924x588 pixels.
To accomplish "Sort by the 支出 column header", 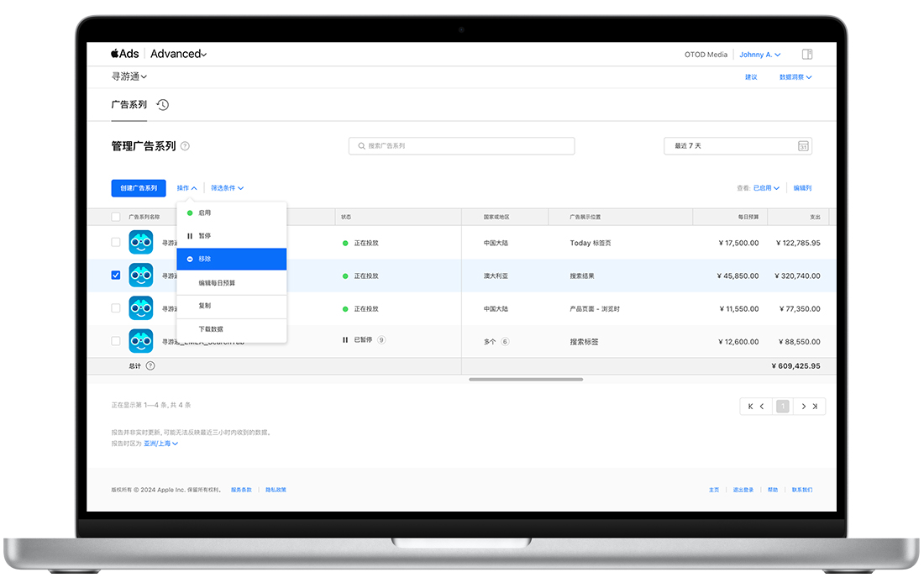I will tap(815, 217).
